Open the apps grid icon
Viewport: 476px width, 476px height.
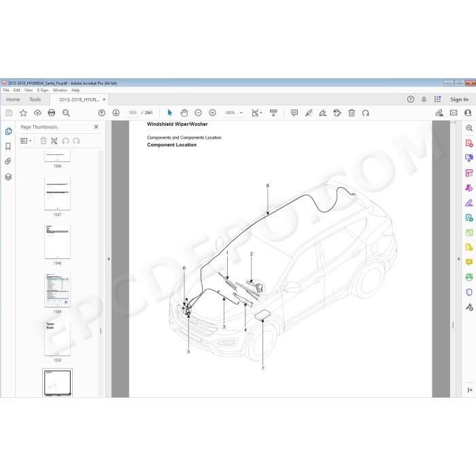click(437, 99)
